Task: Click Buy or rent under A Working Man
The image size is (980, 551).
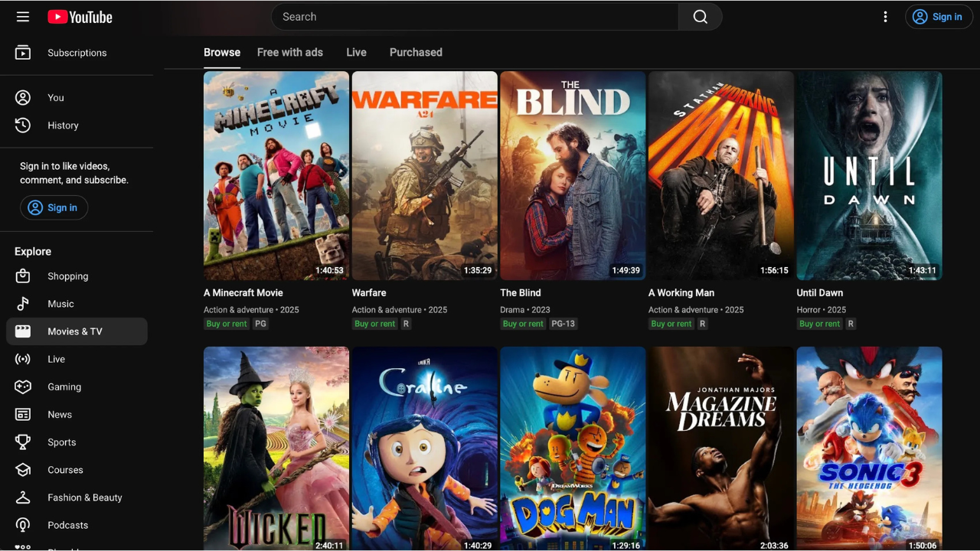Action: [x=671, y=324]
